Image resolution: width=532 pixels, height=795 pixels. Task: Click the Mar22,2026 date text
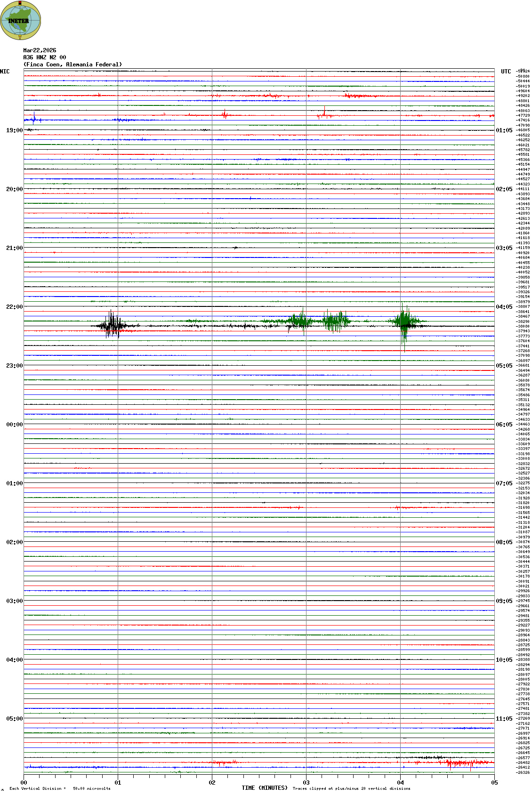coord(40,50)
